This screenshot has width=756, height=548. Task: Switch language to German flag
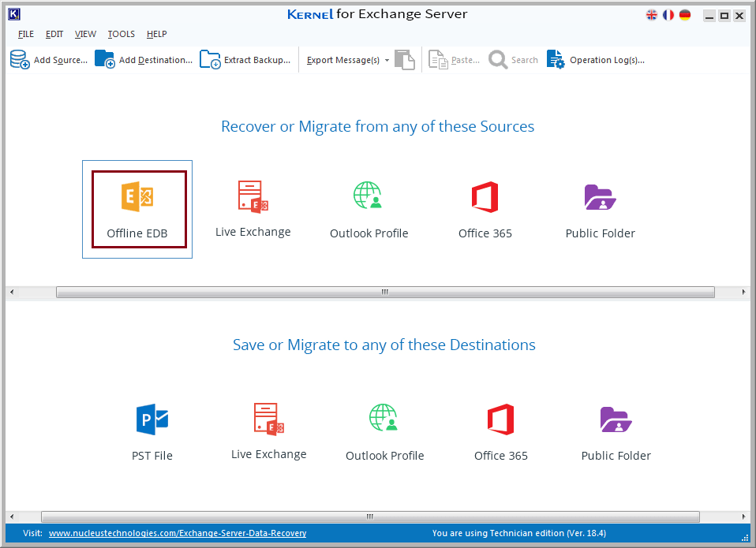(685, 15)
